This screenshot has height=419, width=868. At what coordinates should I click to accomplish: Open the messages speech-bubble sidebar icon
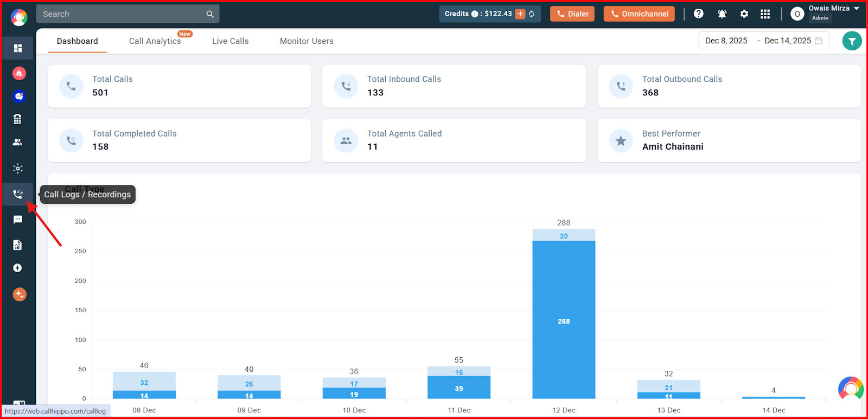[18, 220]
